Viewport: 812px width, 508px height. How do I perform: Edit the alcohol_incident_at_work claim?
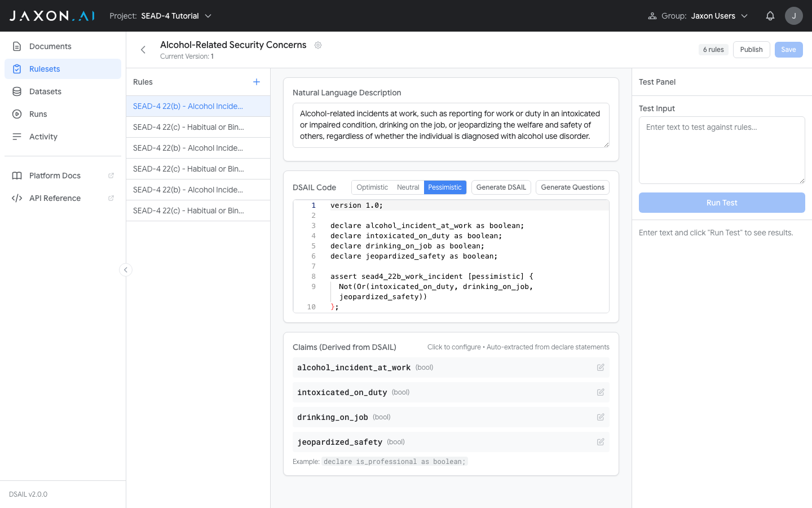click(x=601, y=367)
